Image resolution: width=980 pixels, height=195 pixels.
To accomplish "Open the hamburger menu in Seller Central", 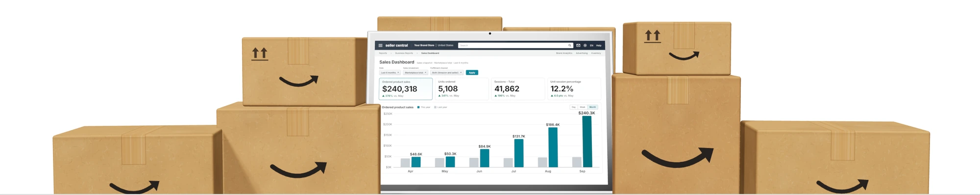I will (380, 45).
